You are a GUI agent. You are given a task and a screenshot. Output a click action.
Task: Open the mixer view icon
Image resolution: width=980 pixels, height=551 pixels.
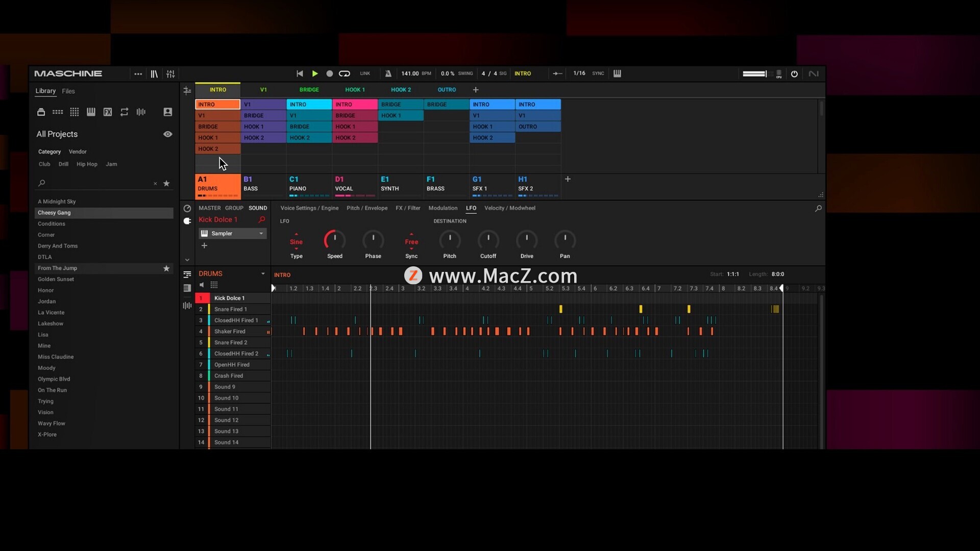point(170,74)
